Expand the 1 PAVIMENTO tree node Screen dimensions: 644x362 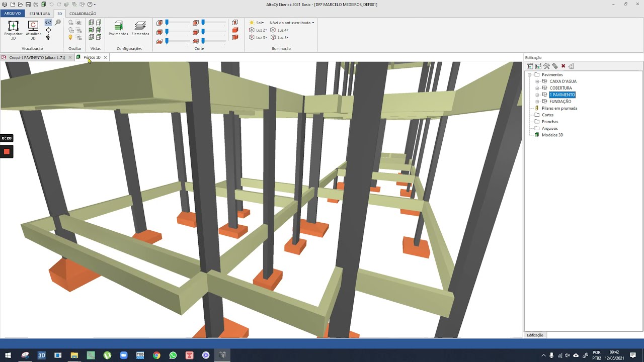[537, 95]
